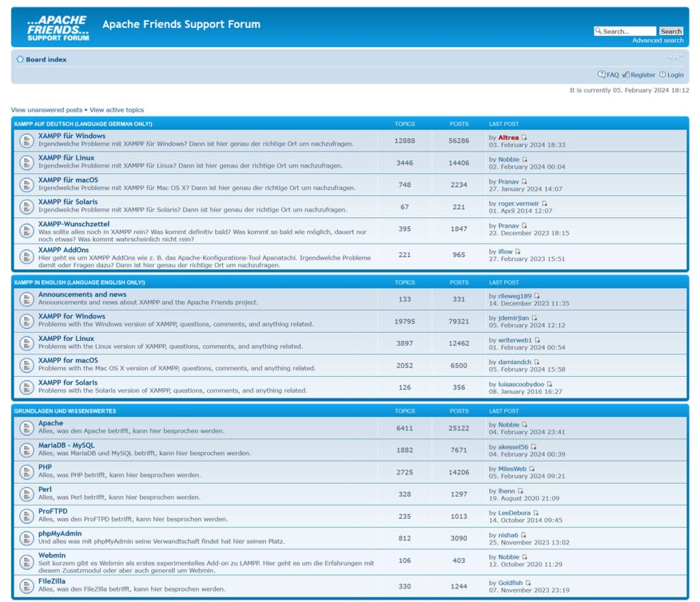This screenshot has height=602, width=700.
Task: Navigate to Board index
Action: [x=46, y=59]
